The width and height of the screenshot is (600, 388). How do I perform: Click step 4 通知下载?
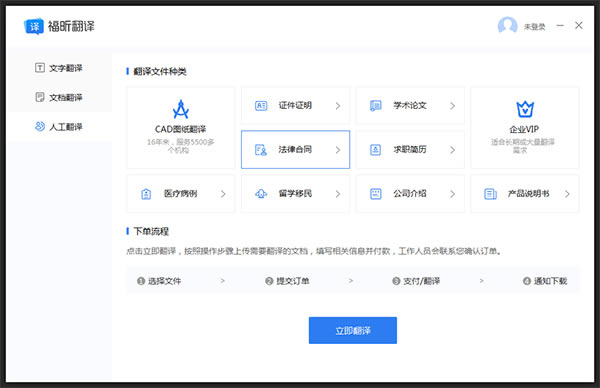tap(545, 281)
